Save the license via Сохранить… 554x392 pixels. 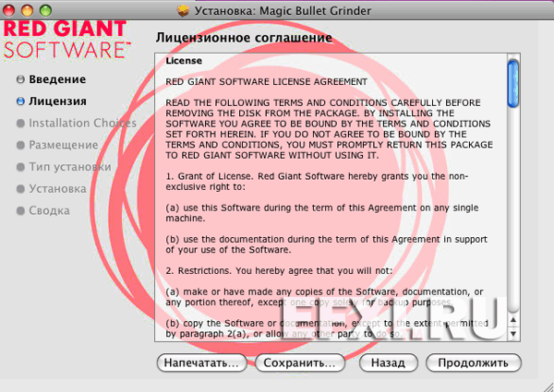(299, 362)
